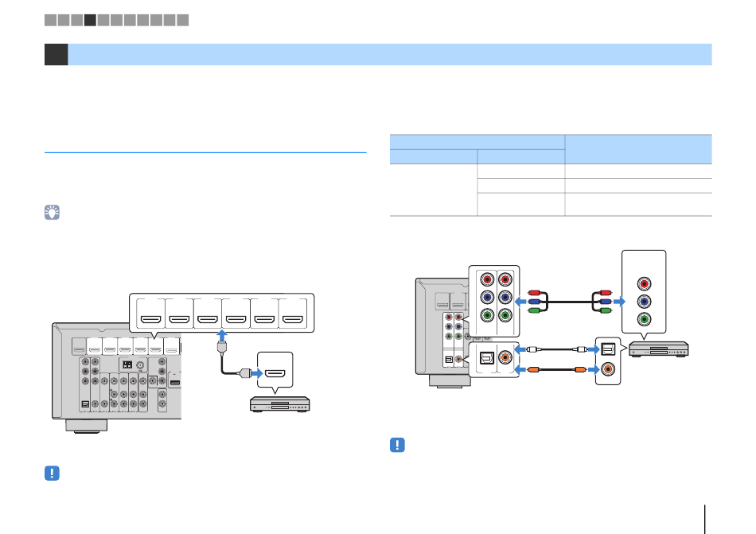Click the orange coaxial jack on the receiver callout
Viewport: 756px width, 534px height.
coord(505,357)
